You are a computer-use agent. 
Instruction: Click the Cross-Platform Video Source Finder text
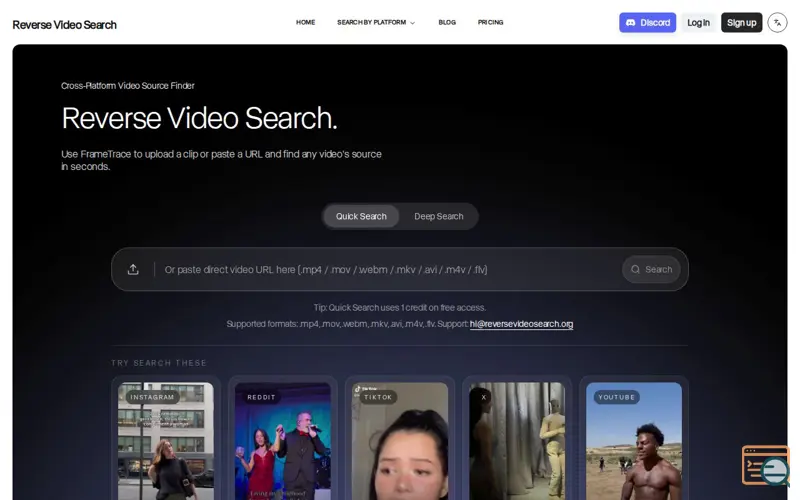[x=128, y=86]
